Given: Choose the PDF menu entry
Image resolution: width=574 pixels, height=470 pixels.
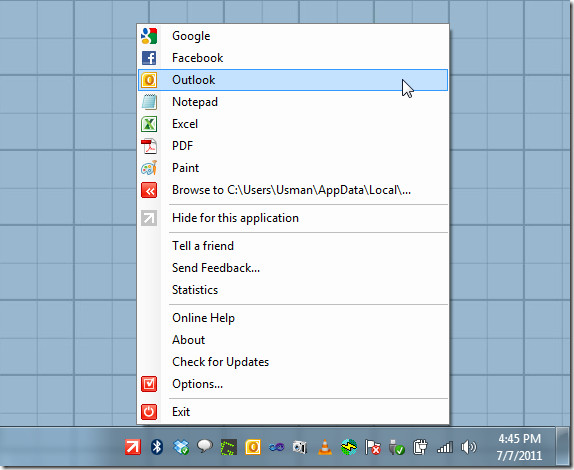Looking at the screenshot, I should point(293,146).
